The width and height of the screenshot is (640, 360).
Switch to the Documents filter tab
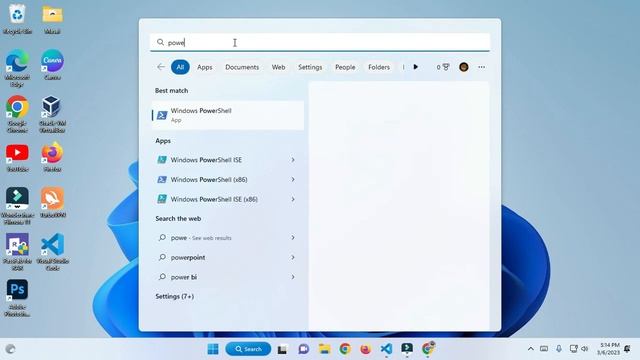coord(242,67)
